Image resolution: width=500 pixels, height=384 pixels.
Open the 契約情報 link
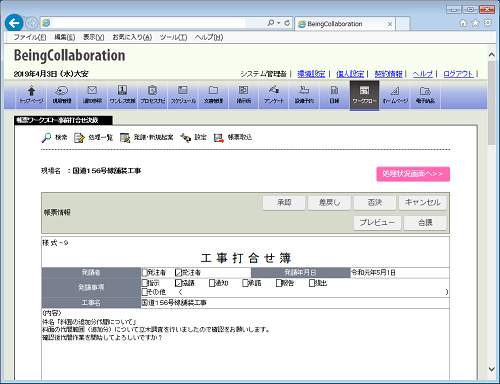point(388,74)
